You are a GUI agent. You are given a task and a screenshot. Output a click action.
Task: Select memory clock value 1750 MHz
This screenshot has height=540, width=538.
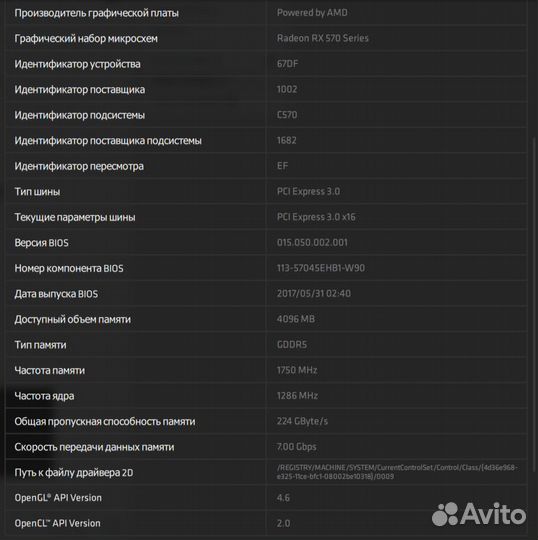click(x=297, y=370)
